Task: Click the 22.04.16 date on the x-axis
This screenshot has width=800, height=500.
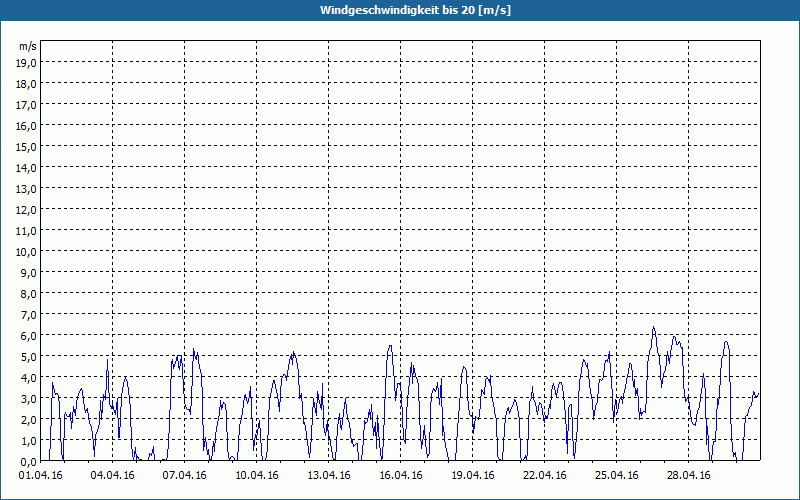Action: [x=545, y=476]
